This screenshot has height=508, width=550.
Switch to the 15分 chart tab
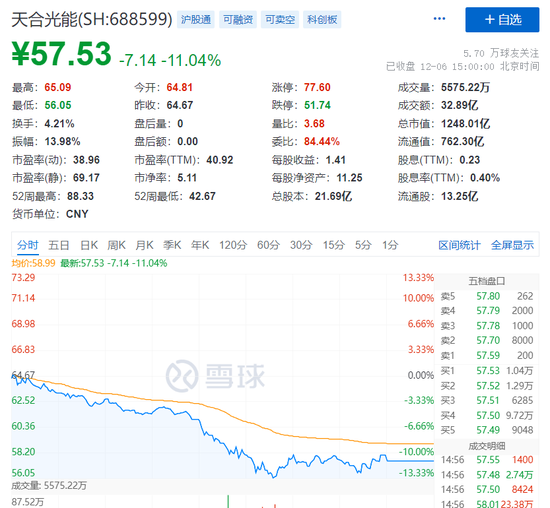(x=334, y=245)
